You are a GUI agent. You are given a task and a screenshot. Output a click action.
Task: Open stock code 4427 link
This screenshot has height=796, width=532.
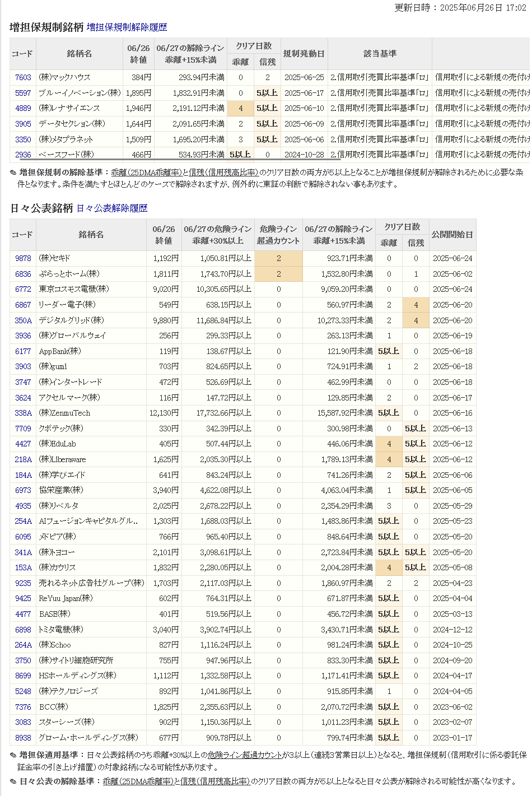click(23, 444)
